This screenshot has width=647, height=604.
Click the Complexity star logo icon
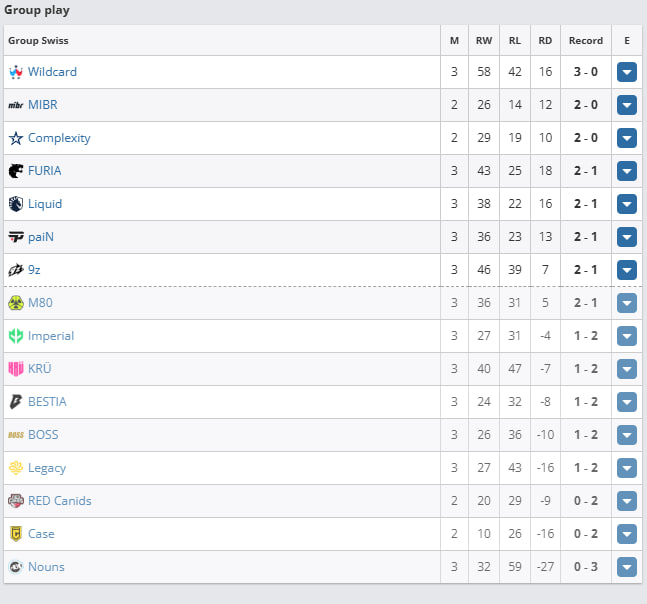point(16,138)
